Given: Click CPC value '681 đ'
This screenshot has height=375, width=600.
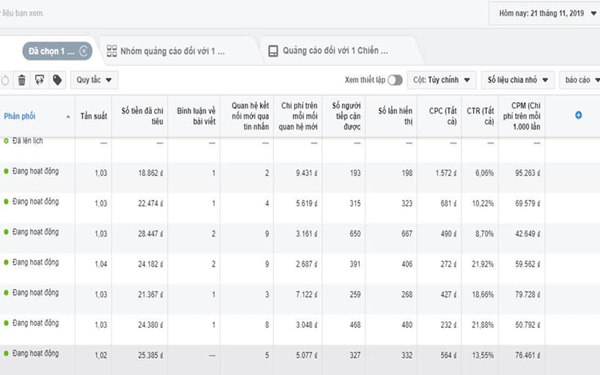Looking at the screenshot, I should pos(448,203).
